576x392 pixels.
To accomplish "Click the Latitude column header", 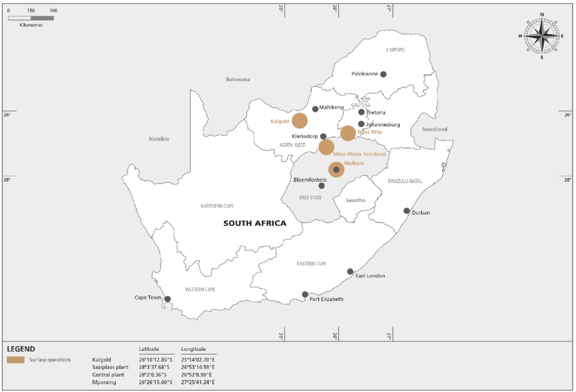I will [x=149, y=349].
